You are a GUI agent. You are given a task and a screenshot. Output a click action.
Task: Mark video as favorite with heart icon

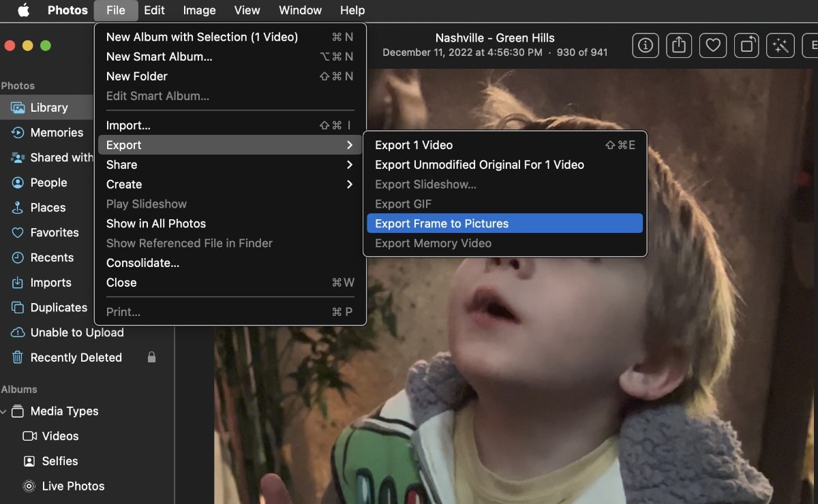tap(713, 46)
